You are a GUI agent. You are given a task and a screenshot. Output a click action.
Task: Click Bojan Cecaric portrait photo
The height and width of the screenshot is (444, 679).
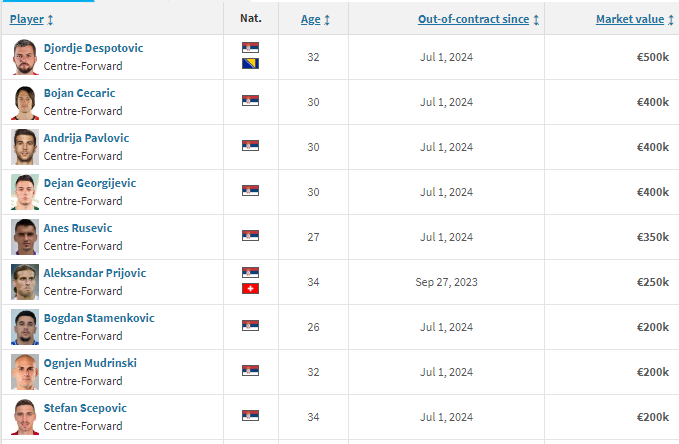[x=25, y=102]
